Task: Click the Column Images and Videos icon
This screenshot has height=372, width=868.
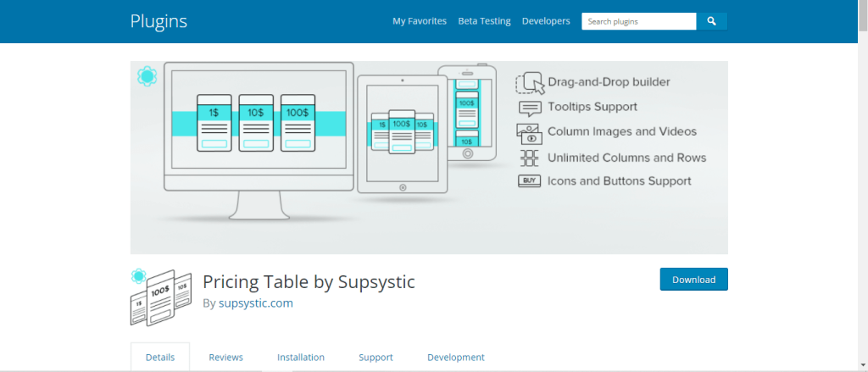Action: pos(529,135)
